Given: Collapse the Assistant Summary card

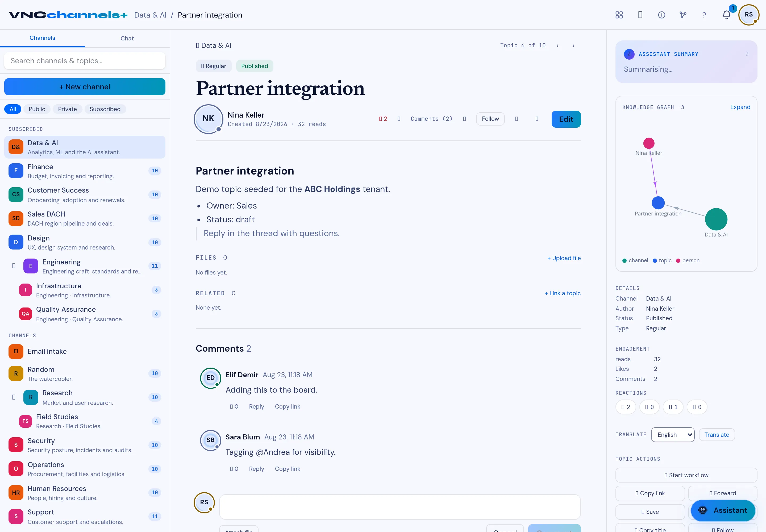Looking at the screenshot, I should click(747, 54).
